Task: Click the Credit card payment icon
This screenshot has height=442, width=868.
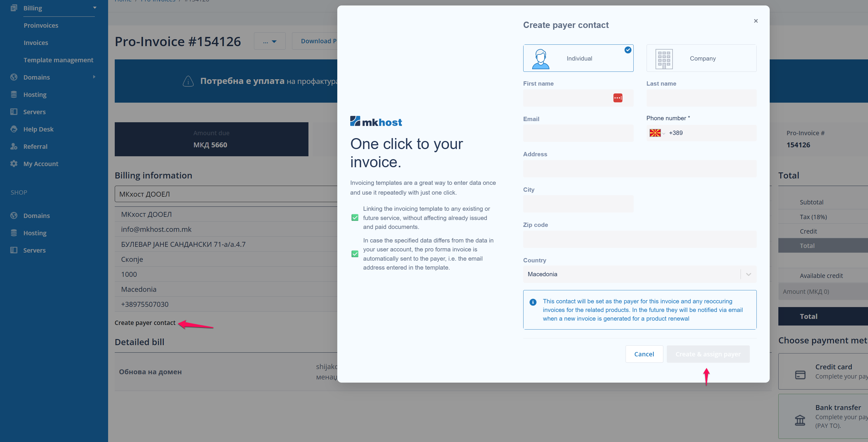Action: coord(800,375)
